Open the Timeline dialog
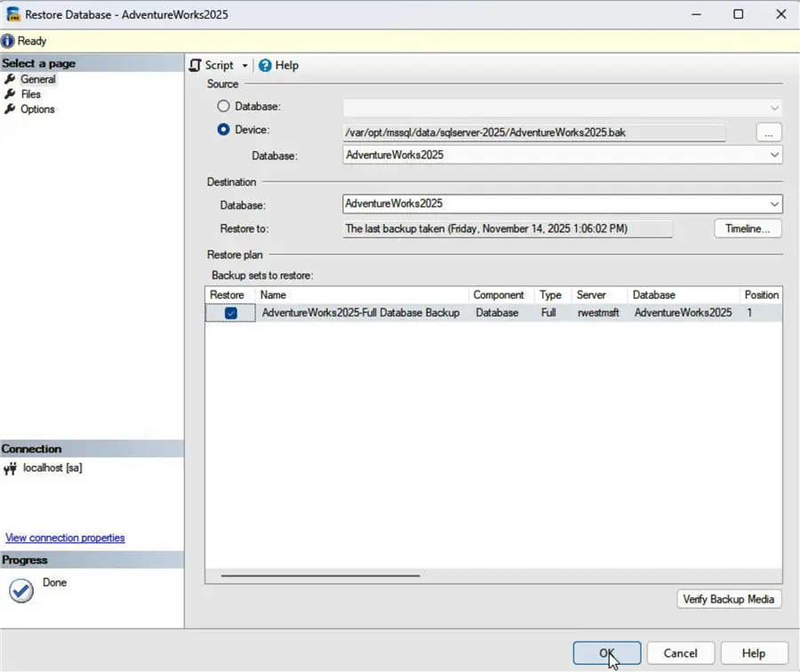Screen dimensions: 800x672 [x=748, y=228]
